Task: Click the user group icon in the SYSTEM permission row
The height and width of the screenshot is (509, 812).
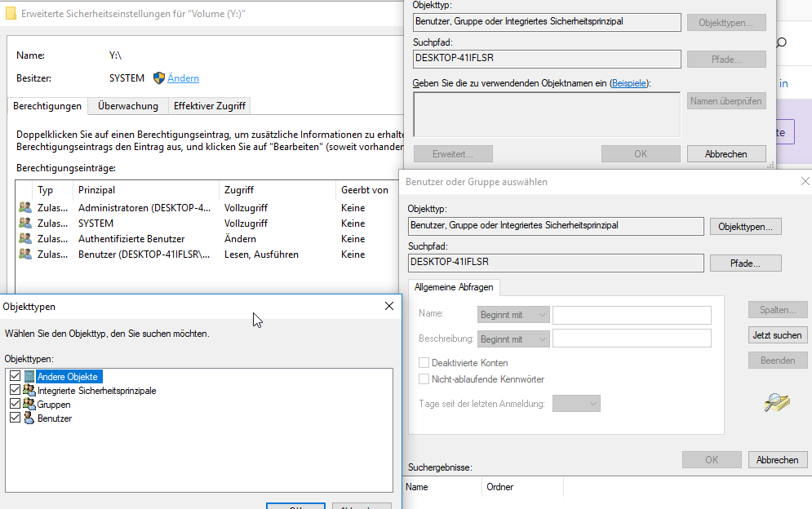Action: (24, 224)
